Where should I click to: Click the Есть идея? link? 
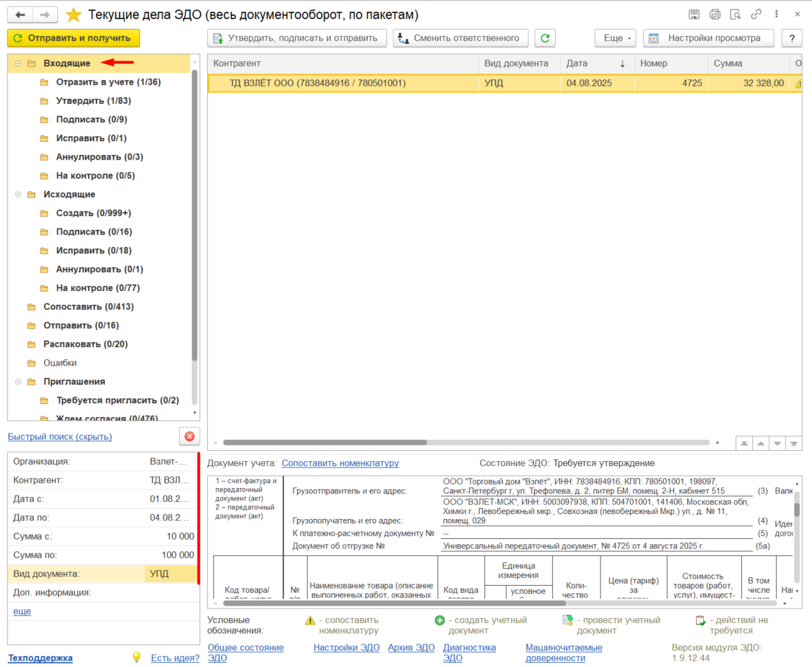click(x=175, y=658)
